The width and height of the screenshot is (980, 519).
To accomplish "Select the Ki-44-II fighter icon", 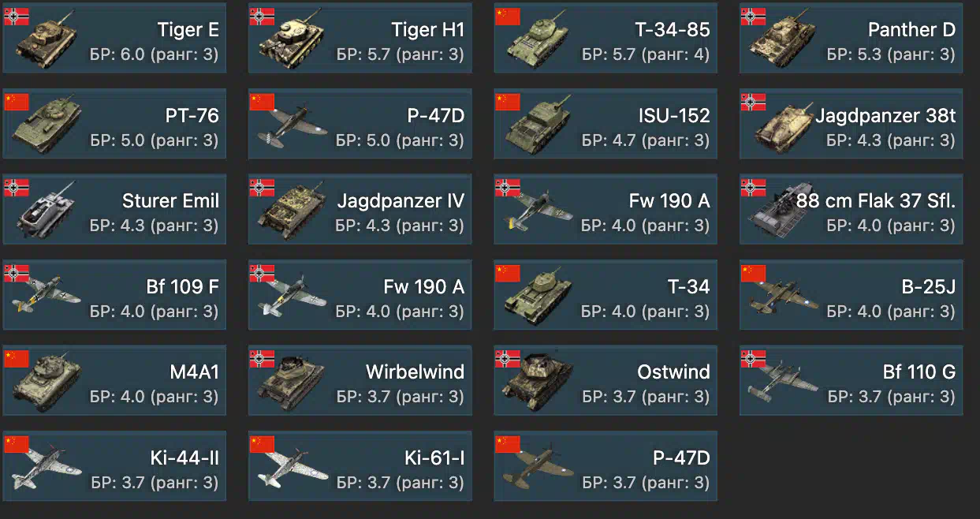I will click(47, 467).
